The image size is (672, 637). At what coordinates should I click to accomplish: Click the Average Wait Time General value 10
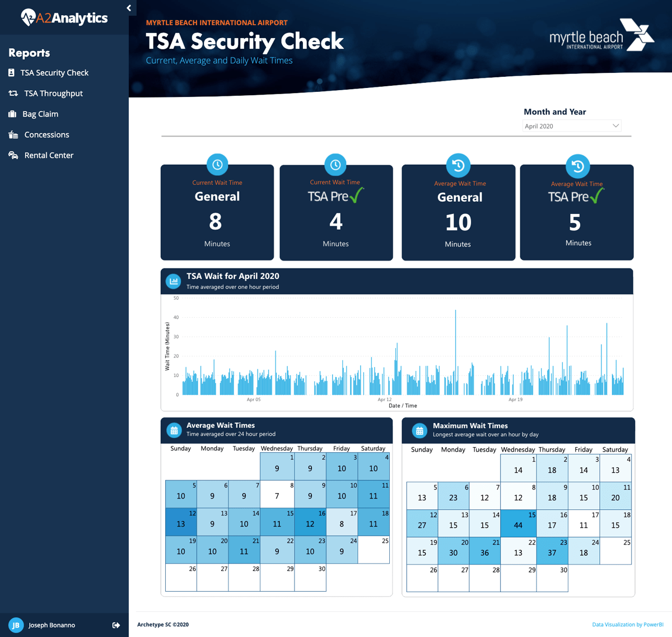(x=458, y=223)
